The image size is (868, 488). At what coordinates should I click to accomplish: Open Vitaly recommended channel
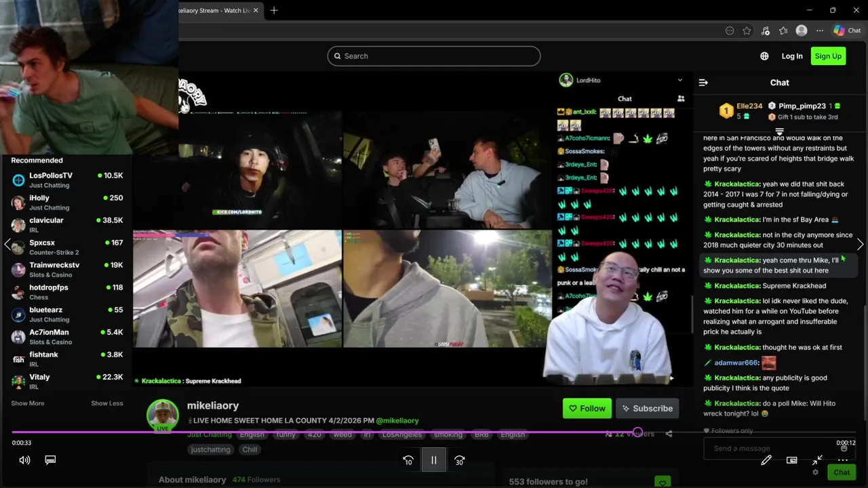coord(67,382)
